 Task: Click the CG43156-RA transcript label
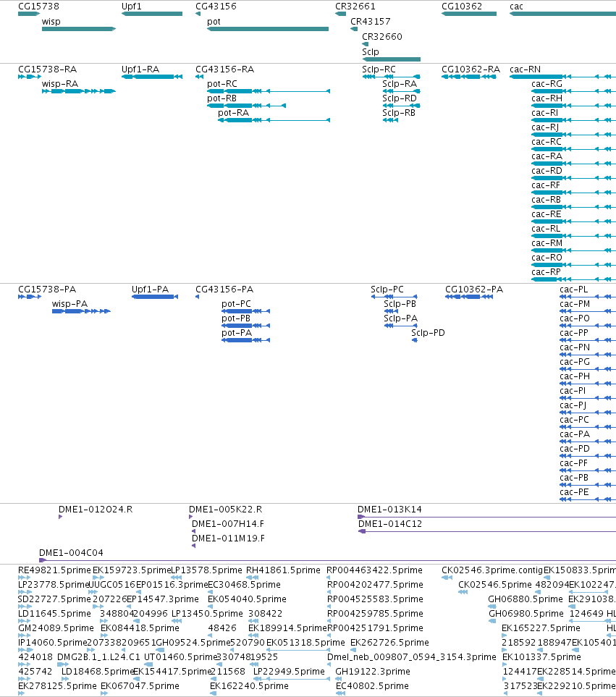point(225,69)
